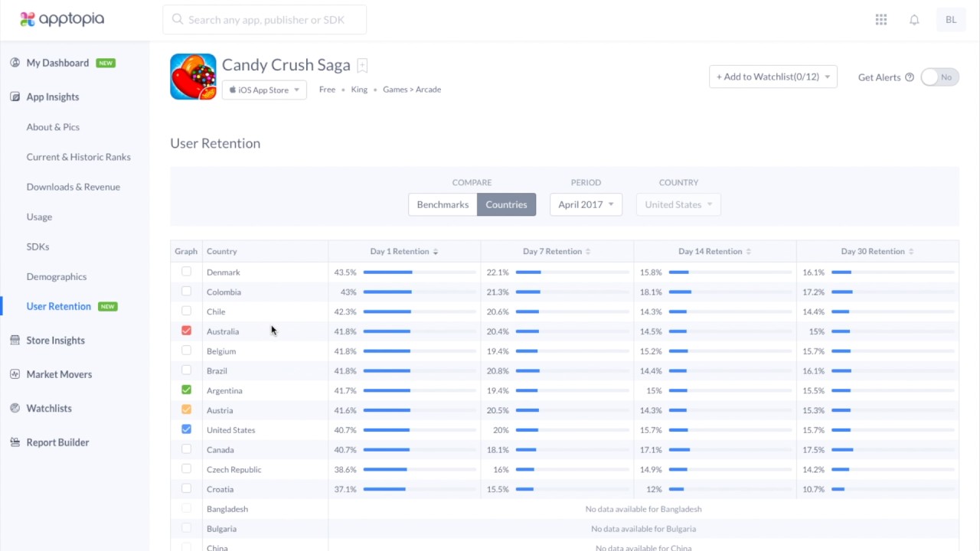The width and height of the screenshot is (980, 551).
Task: Click the search magnifier icon
Action: [x=178, y=19]
